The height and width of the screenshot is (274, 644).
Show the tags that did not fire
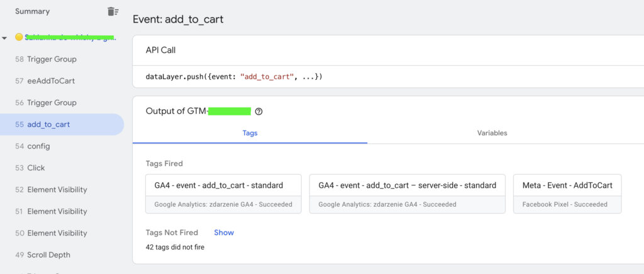pos(223,233)
